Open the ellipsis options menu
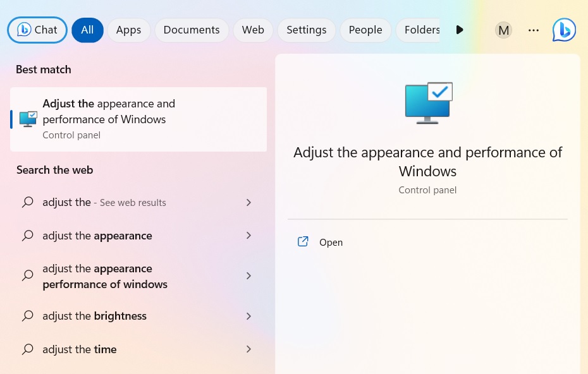Viewport: 588px width, 374px height. [x=534, y=30]
